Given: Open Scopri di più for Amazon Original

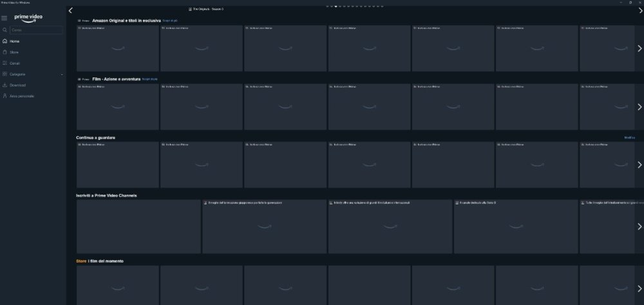Looking at the screenshot, I should (170, 21).
